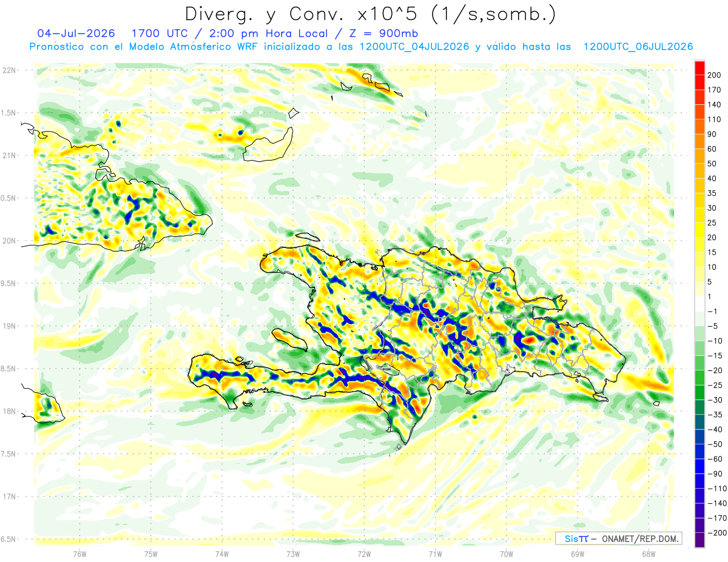Click the red colorbar segment above 200

(x=699, y=68)
